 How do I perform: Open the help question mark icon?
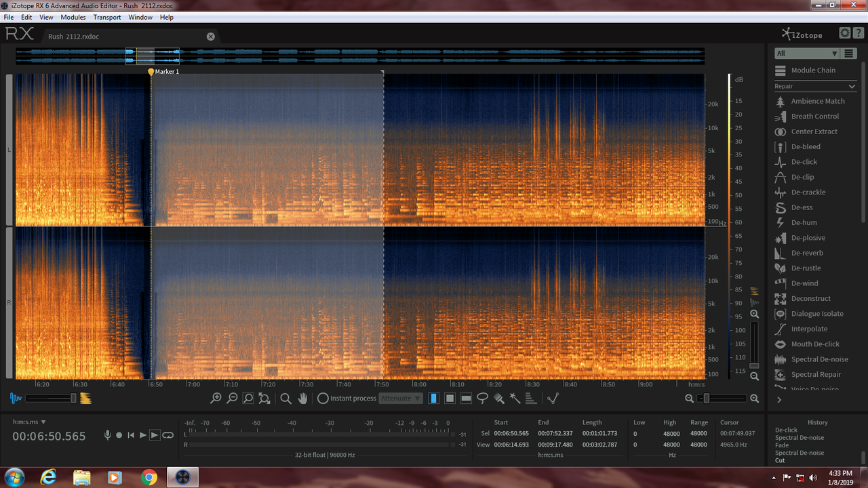pos(858,33)
